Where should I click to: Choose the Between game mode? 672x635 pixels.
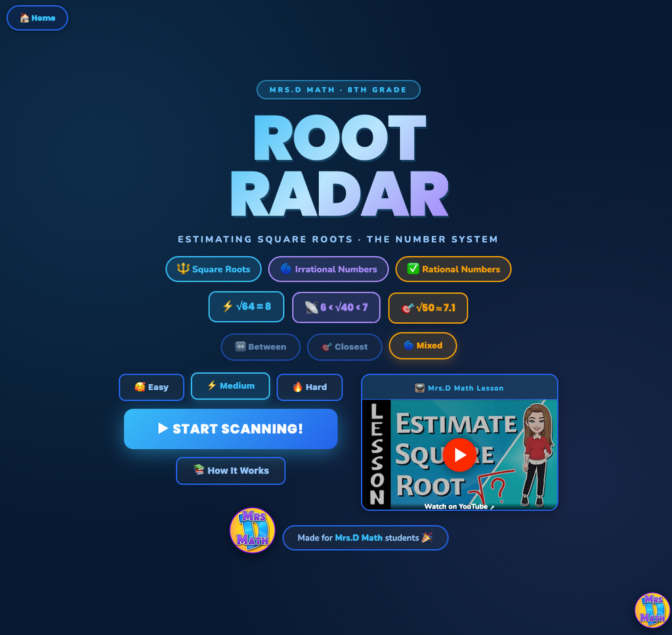point(261,347)
